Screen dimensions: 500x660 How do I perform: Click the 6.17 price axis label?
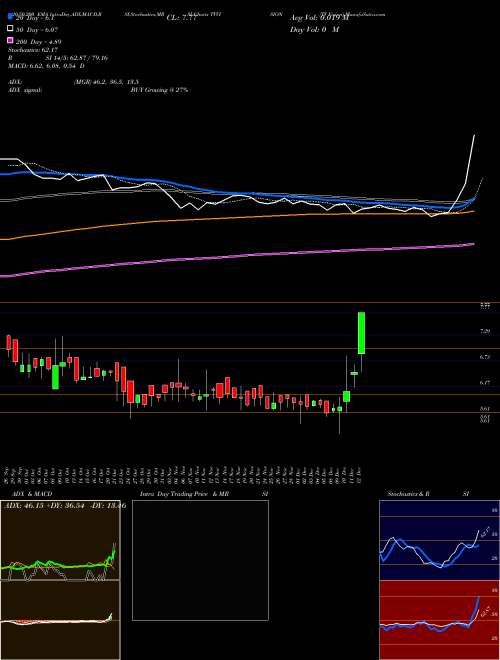pyautogui.click(x=485, y=383)
